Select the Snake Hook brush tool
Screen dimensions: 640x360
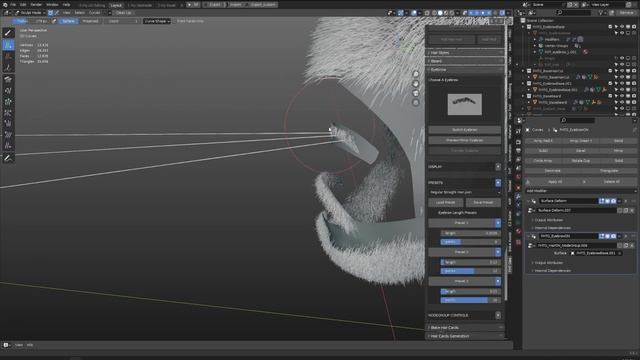[8, 90]
